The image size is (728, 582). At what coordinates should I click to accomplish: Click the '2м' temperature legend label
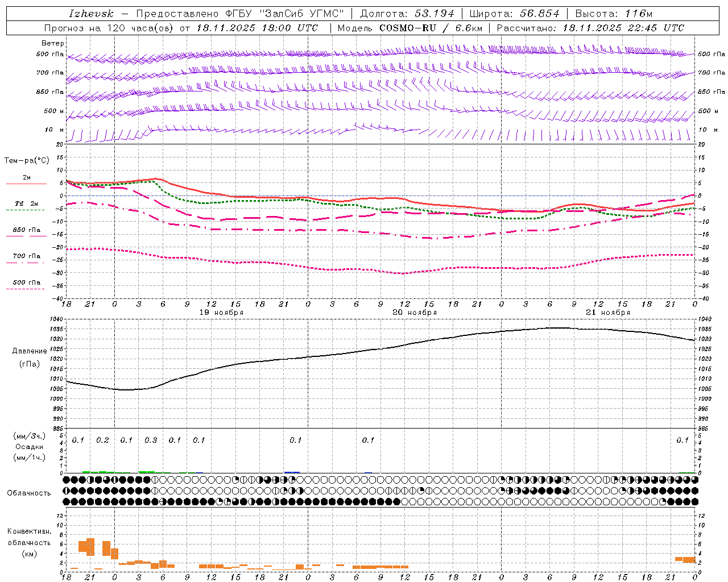(27, 178)
